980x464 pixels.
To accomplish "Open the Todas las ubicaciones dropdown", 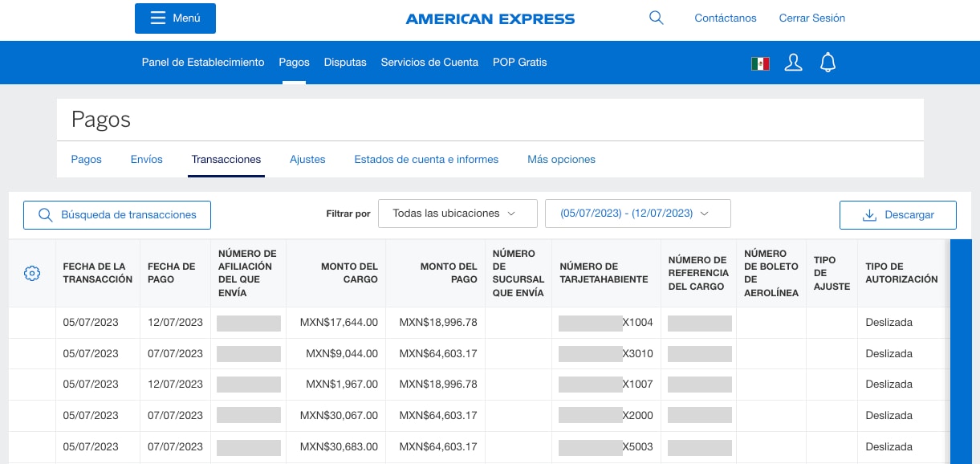I will (x=457, y=213).
